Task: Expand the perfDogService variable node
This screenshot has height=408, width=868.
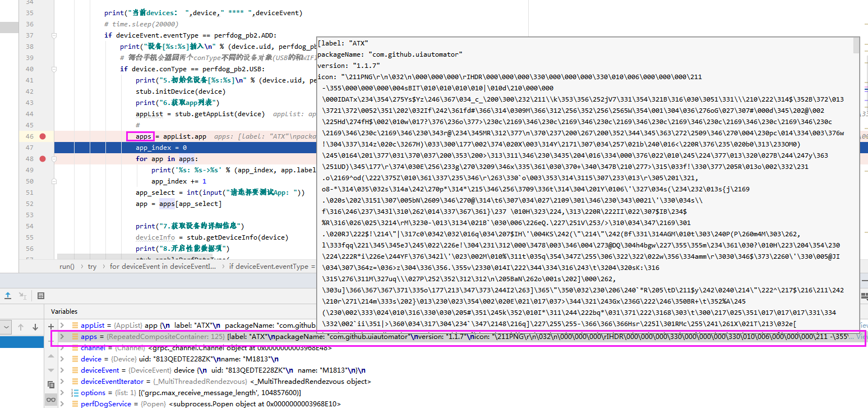Action: 62,404
